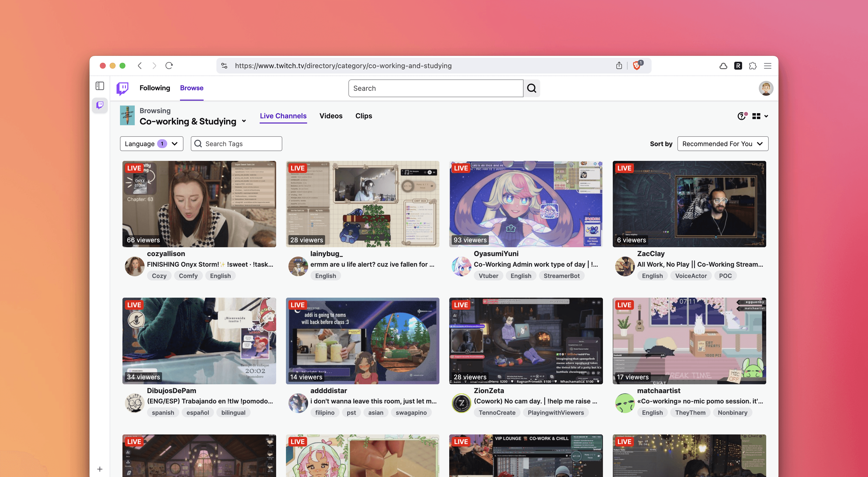Select the Nonbinary tag on matchaartist

pos(732,413)
